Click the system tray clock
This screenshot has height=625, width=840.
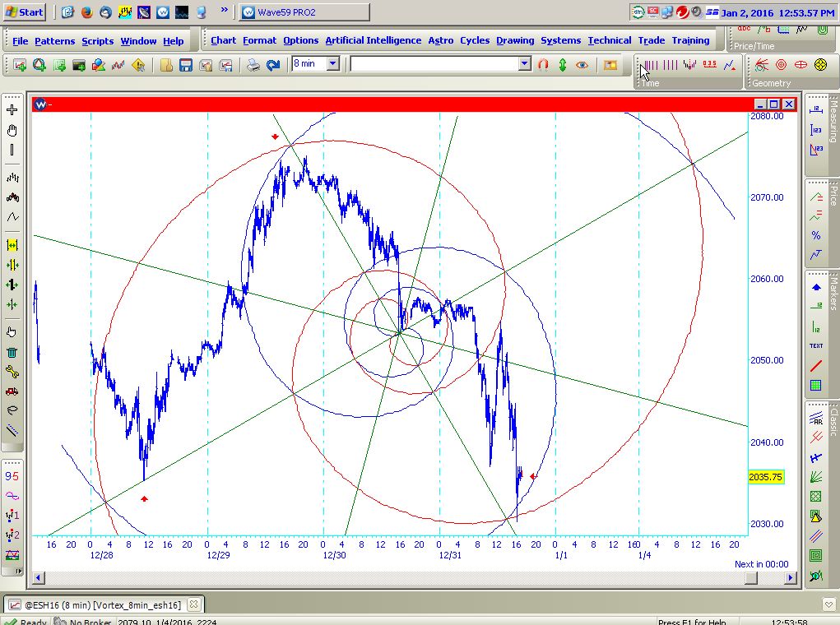pyautogui.click(x=777, y=12)
